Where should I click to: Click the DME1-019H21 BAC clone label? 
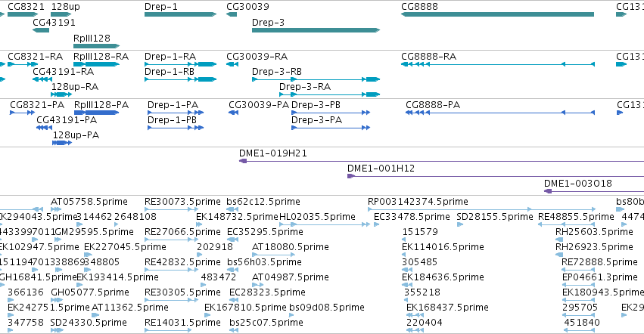click(x=273, y=153)
